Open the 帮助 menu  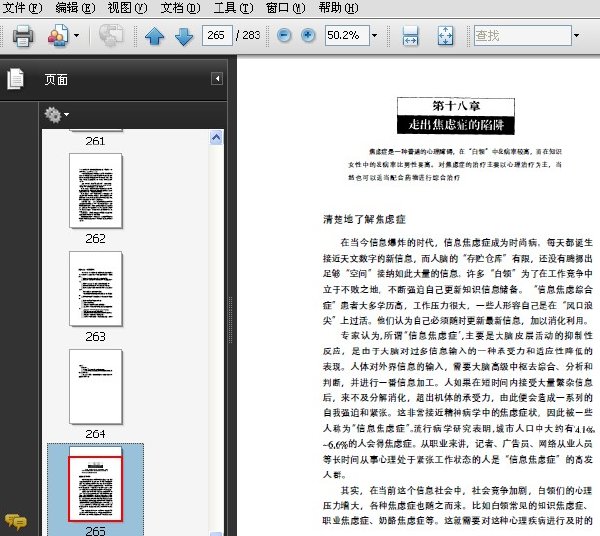tap(339, 8)
